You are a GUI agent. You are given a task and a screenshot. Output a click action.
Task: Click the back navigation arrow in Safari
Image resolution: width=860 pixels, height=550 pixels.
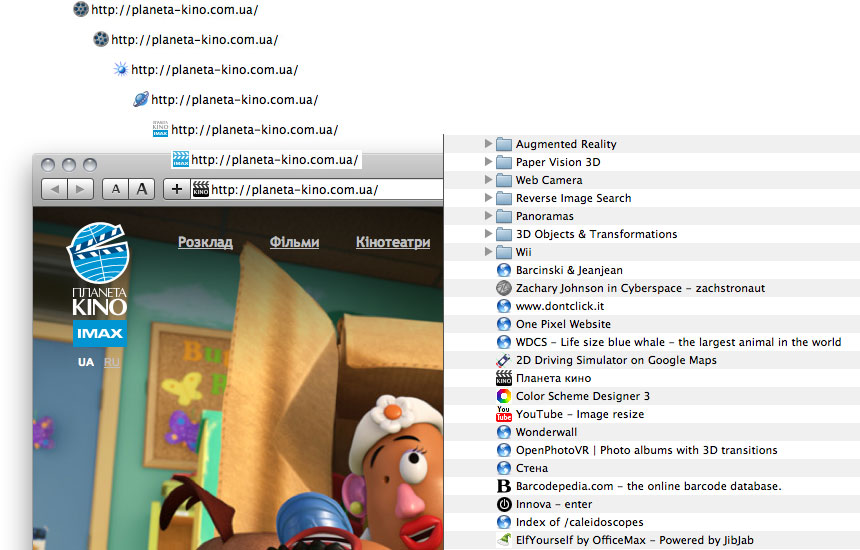54,189
